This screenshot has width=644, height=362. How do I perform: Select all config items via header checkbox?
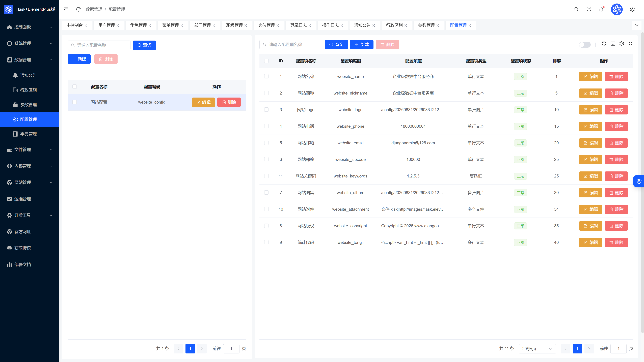[266, 61]
